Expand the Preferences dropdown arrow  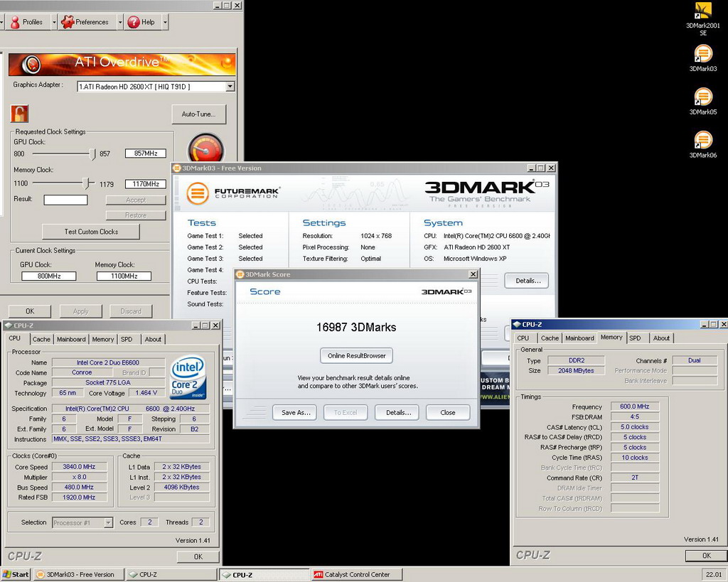point(119,22)
